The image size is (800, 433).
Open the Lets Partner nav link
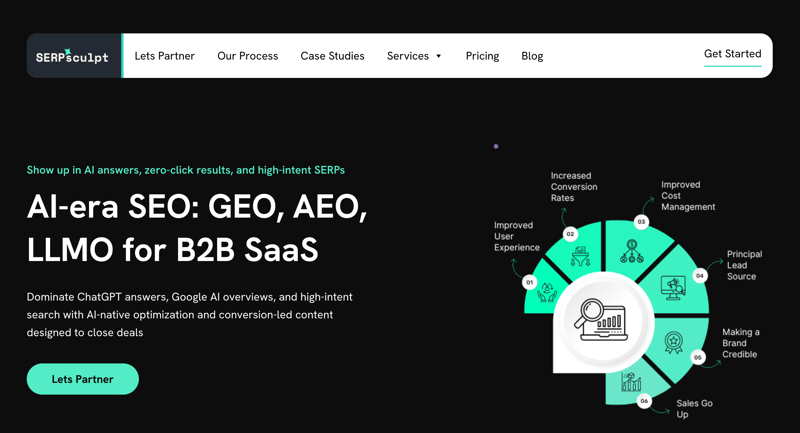(x=164, y=56)
